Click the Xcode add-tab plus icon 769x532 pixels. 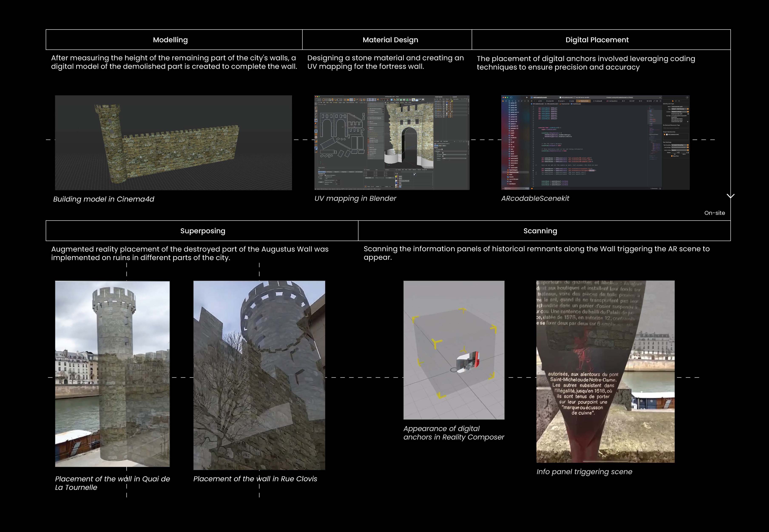[660, 98]
